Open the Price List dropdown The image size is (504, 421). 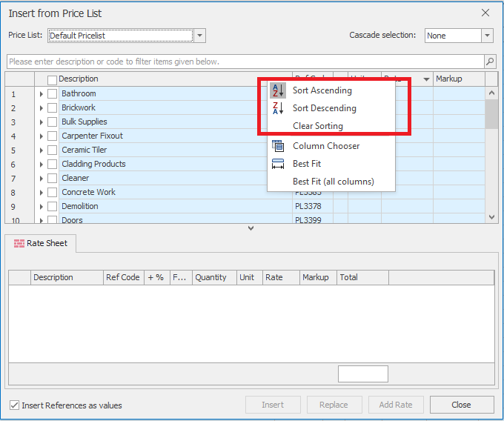point(199,36)
